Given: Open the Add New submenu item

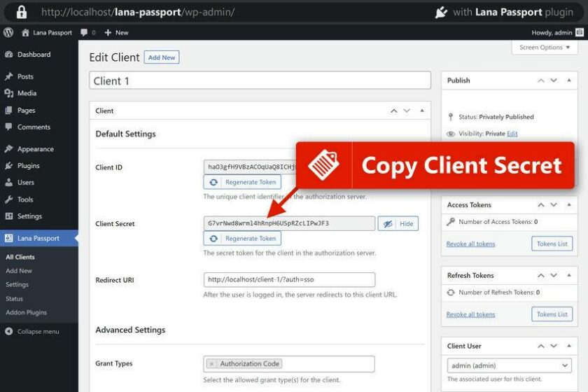Looking at the screenshot, I should (x=19, y=271).
